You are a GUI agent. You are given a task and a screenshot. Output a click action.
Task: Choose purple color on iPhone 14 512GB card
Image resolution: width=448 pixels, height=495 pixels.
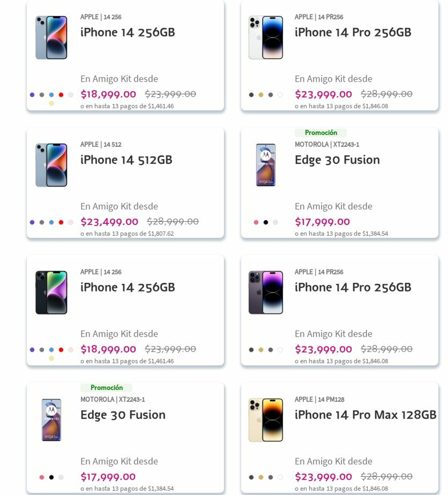[x=32, y=222]
